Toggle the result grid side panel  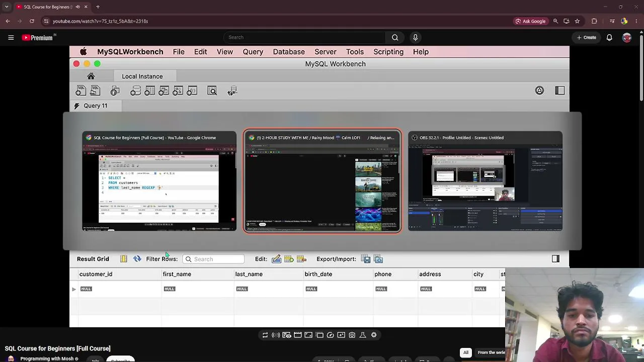tap(555, 259)
